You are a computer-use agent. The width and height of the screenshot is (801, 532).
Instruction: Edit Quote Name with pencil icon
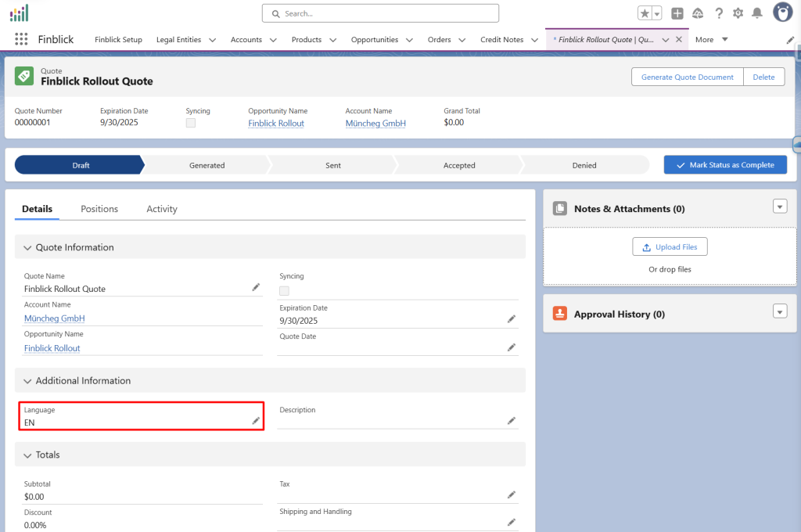(x=256, y=288)
